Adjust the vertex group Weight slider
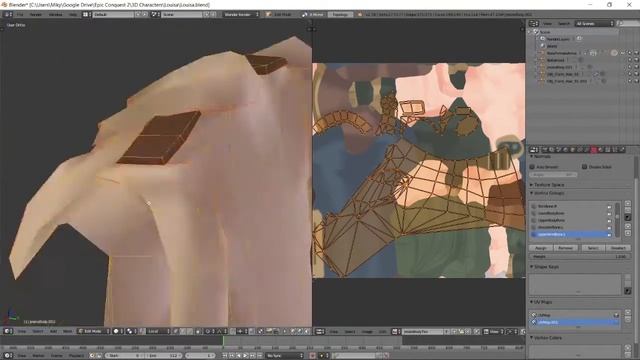 580,257
